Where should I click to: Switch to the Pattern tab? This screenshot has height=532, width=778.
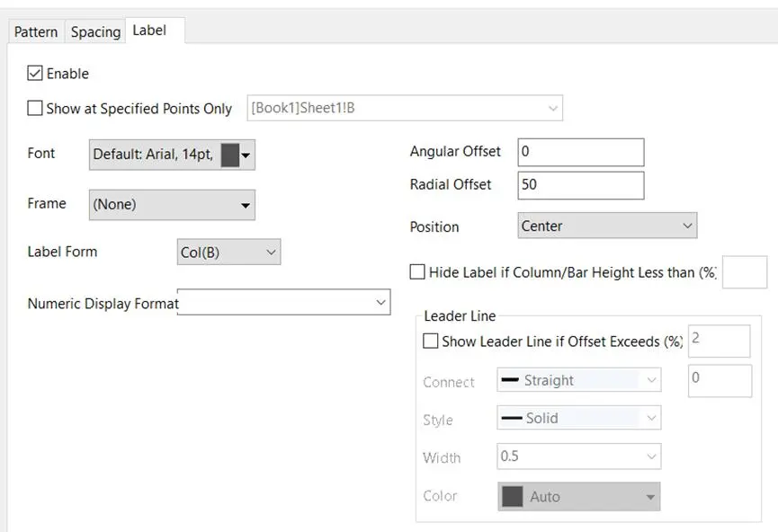point(36,32)
